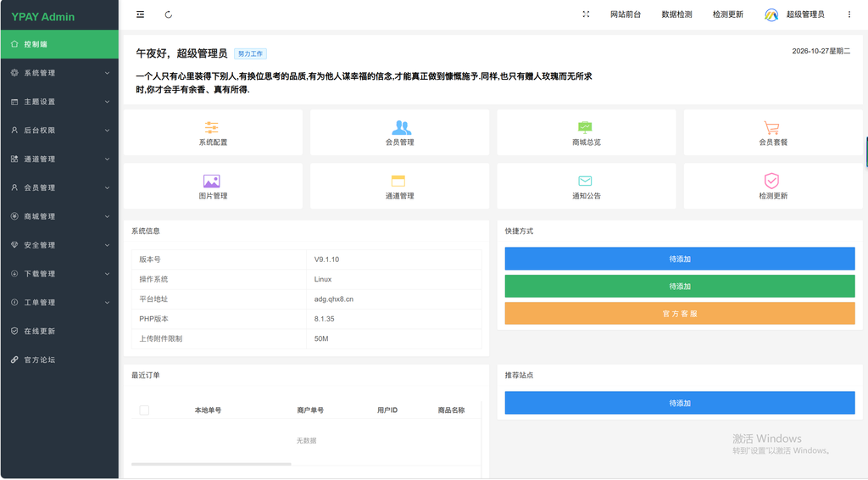Click the YPAY Admin logo text
Viewport: 868px width, 480px height.
coord(42,17)
